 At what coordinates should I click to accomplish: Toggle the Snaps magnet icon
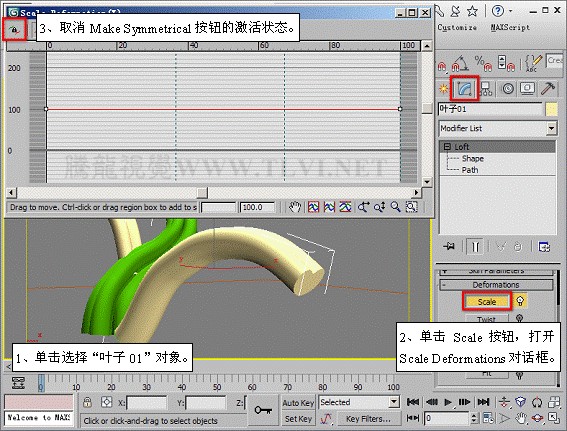tap(442, 66)
